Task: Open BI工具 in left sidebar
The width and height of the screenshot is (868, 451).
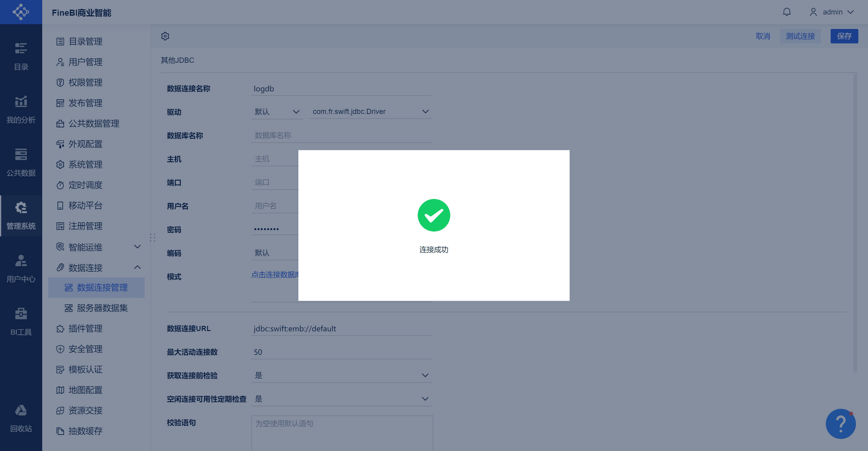Action: pos(21,322)
